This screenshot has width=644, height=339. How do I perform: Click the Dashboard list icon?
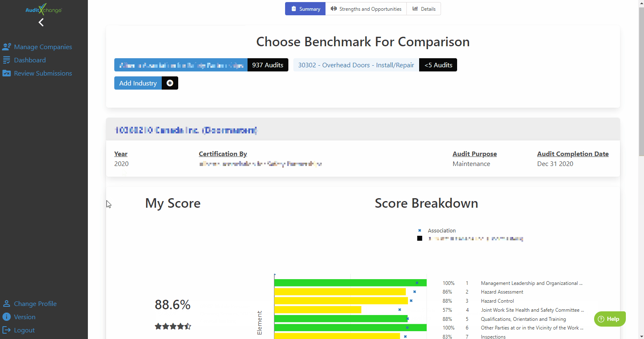point(7,60)
